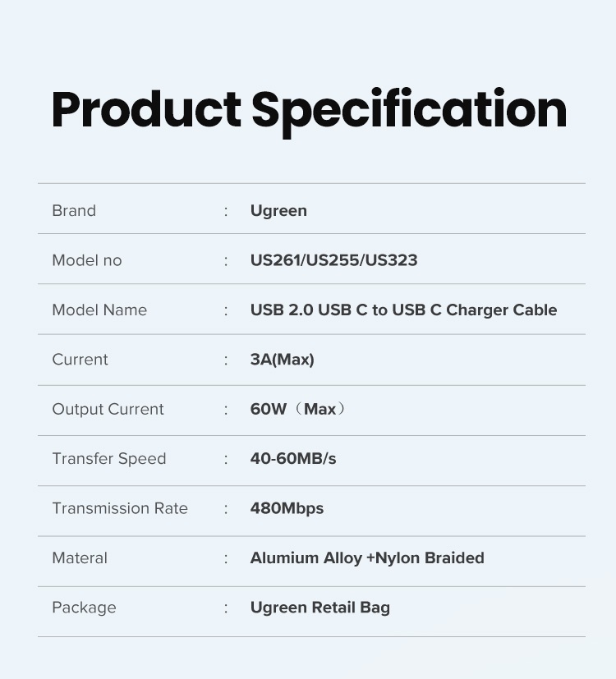Select the Package row label

(x=84, y=608)
